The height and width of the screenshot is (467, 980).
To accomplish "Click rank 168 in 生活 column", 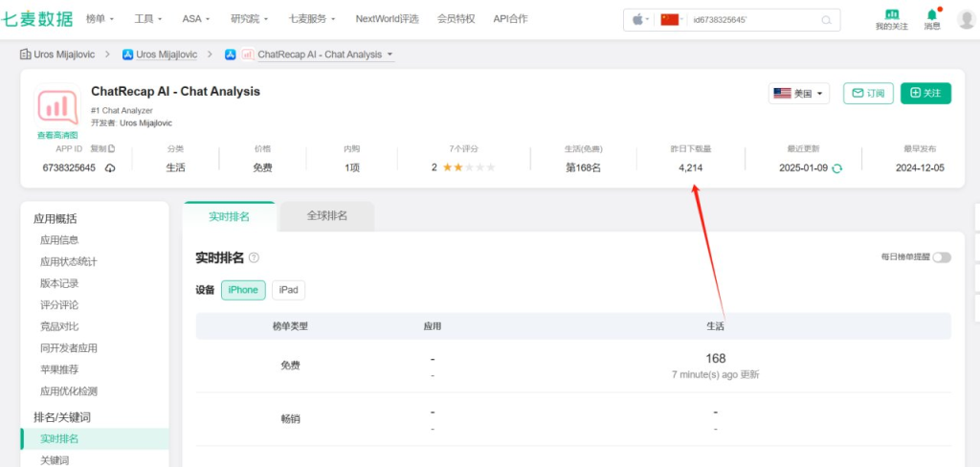I will coord(716,358).
